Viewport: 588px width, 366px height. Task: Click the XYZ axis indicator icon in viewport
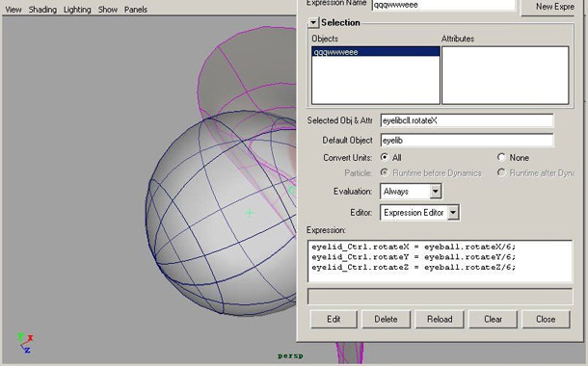(25, 343)
